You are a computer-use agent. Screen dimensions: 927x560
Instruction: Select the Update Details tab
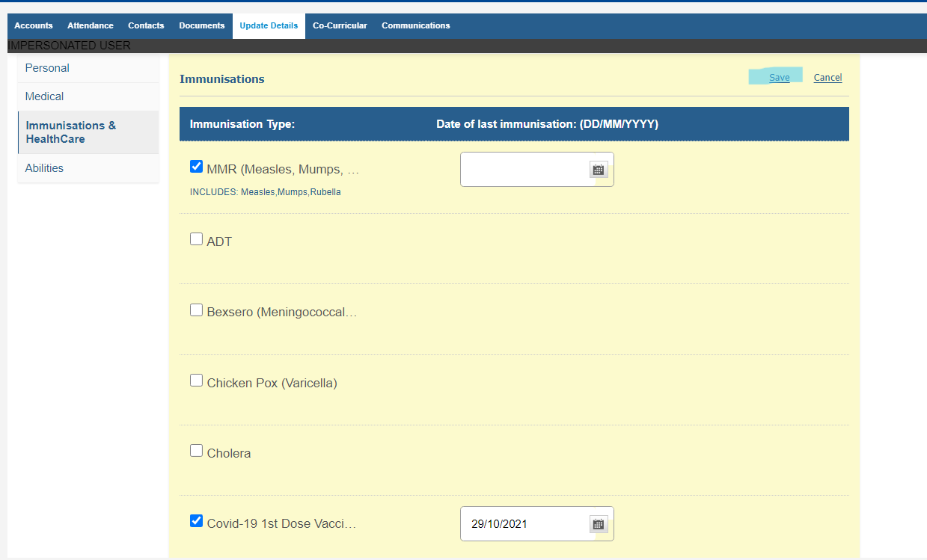pyautogui.click(x=269, y=25)
